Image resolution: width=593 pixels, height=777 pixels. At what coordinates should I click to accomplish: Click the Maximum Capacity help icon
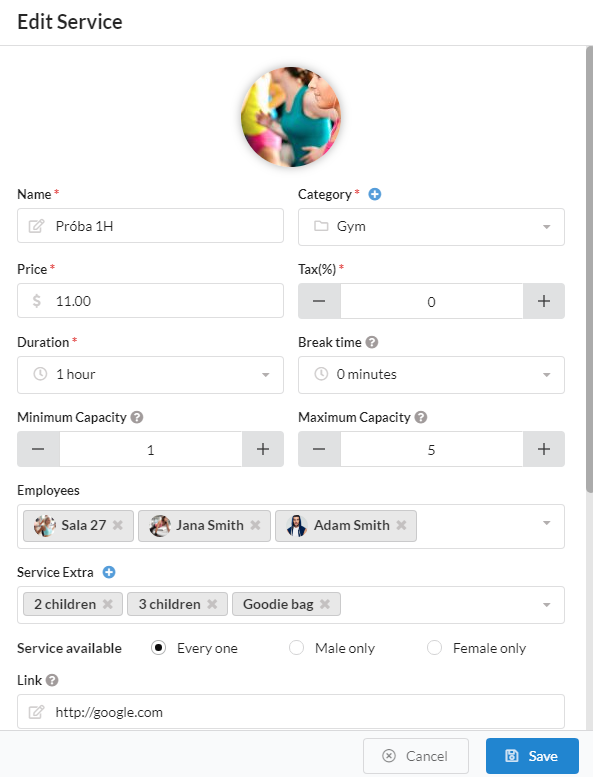[x=421, y=417]
